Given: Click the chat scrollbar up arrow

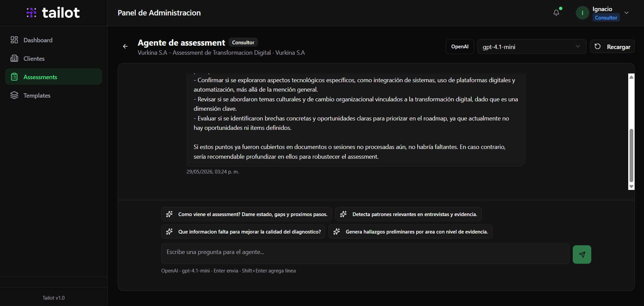Looking at the screenshot, I should [x=631, y=77].
